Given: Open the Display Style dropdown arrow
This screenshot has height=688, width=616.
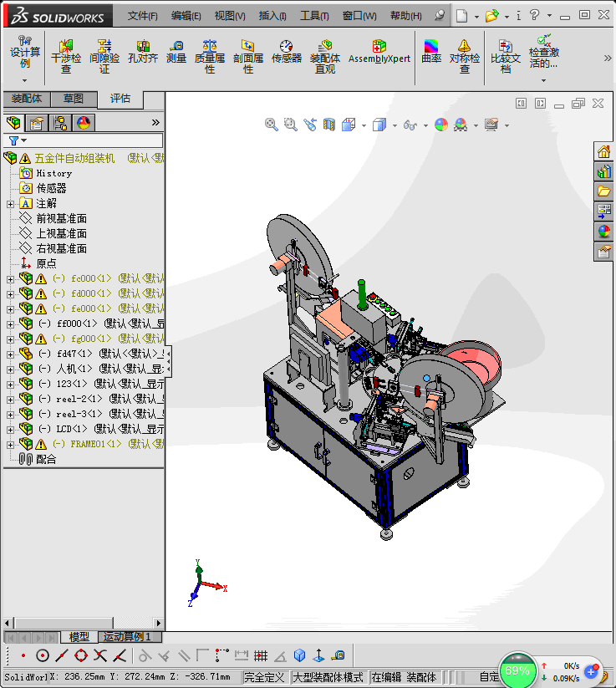Looking at the screenshot, I should tap(395, 125).
